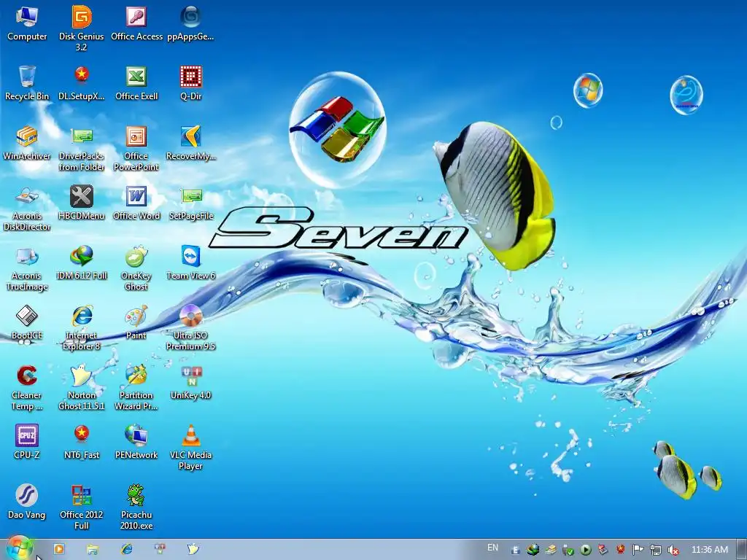747x560 pixels.
Task: Select the Office PowerPoint icon
Action: [x=136, y=149]
